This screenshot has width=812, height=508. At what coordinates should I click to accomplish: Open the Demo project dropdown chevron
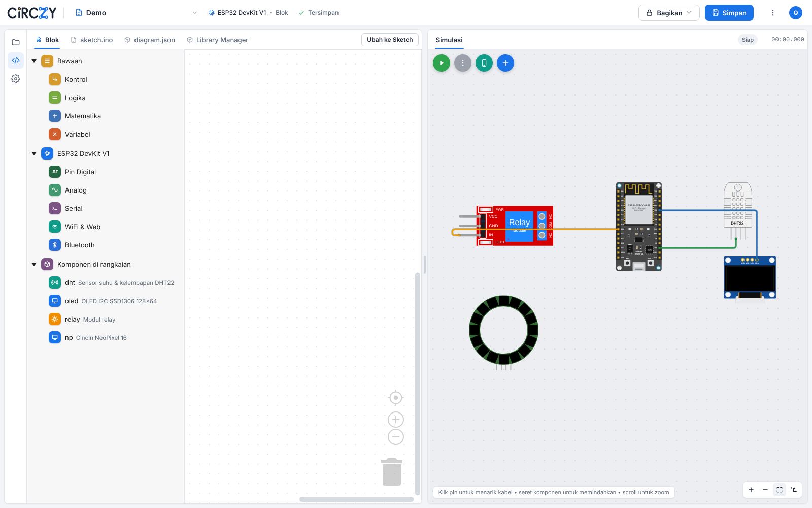[x=195, y=13]
